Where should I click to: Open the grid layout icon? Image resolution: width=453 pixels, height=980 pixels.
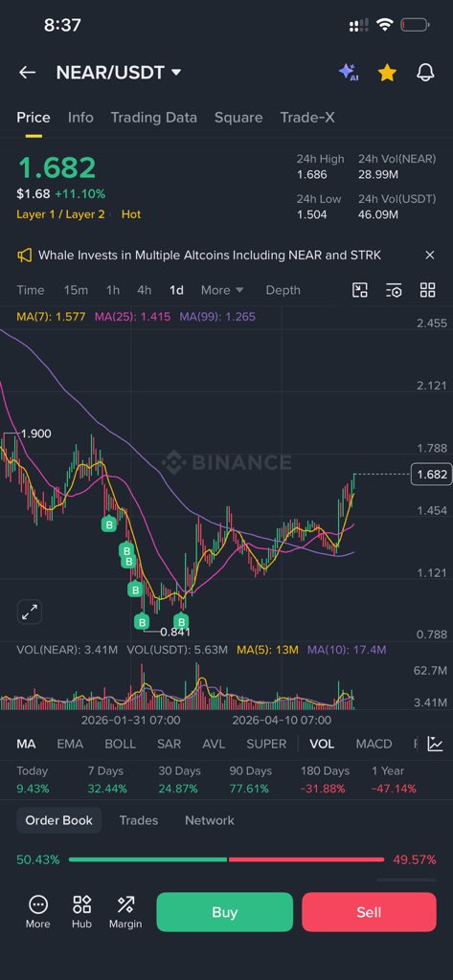point(427,290)
